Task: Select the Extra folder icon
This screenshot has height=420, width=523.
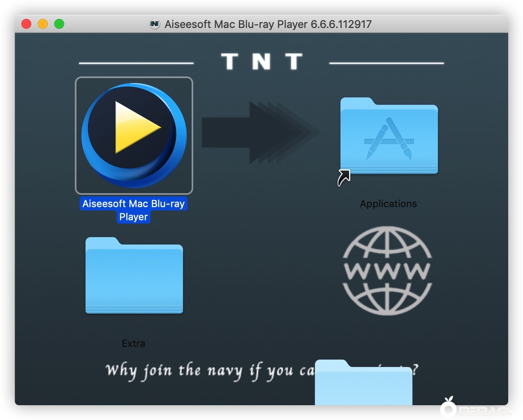Action: pyautogui.click(x=134, y=276)
